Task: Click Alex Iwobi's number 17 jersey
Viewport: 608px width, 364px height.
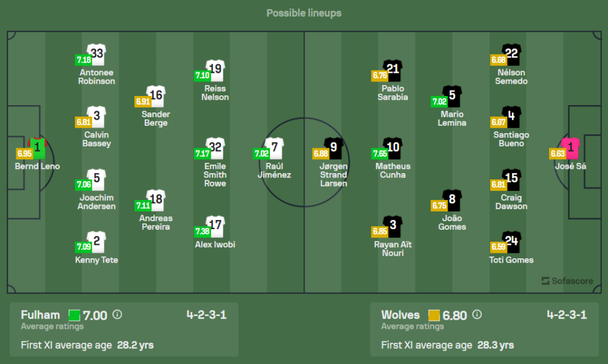Action: (x=215, y=226)
